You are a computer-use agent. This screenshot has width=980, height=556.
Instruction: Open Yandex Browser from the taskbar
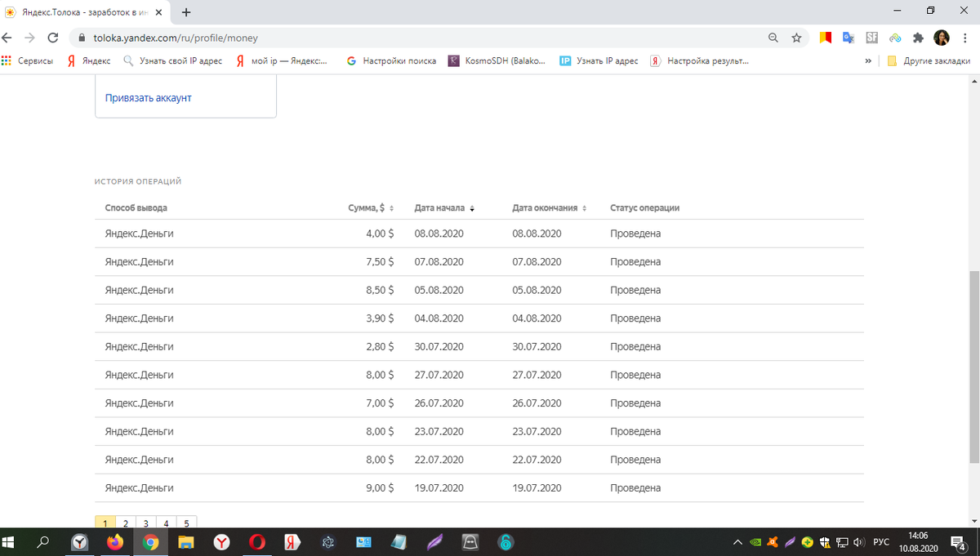click(221, 541)
